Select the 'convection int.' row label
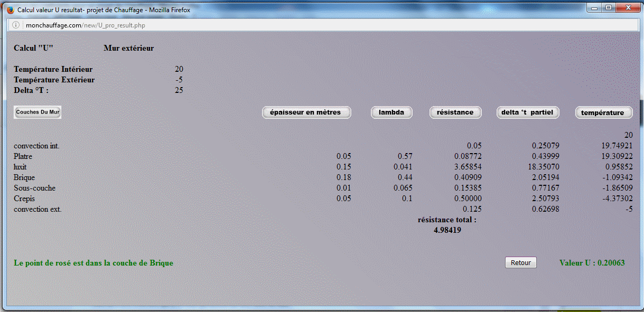The width and height of the screenshot is (644, 312). click(x=36, y=146)
